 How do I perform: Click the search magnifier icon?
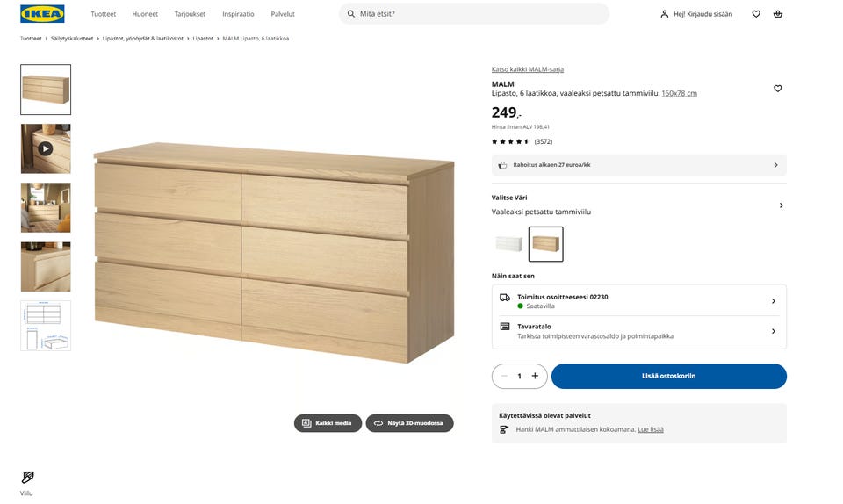pos(351,14)
